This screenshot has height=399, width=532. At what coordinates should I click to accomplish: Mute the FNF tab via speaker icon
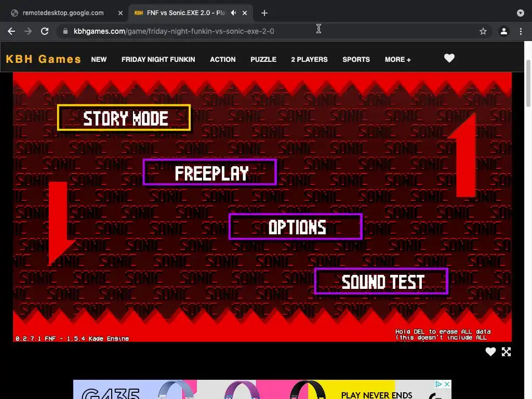click(233, 13)
